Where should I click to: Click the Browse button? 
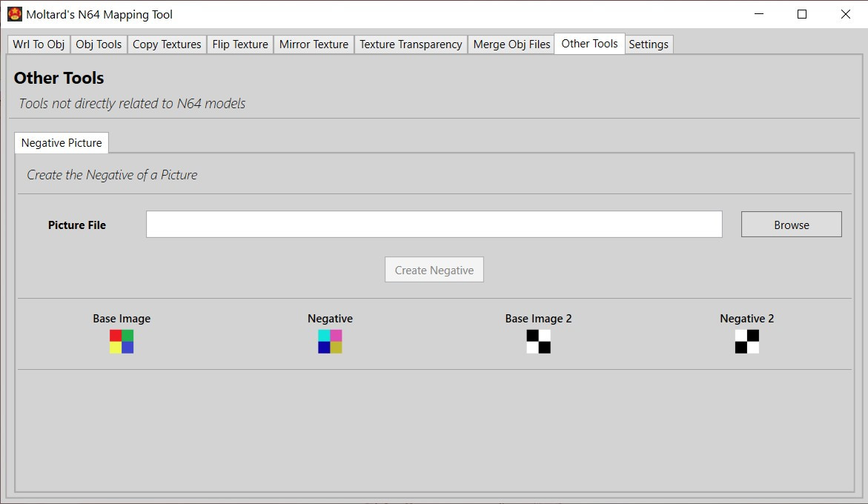(x=791, y=224)
